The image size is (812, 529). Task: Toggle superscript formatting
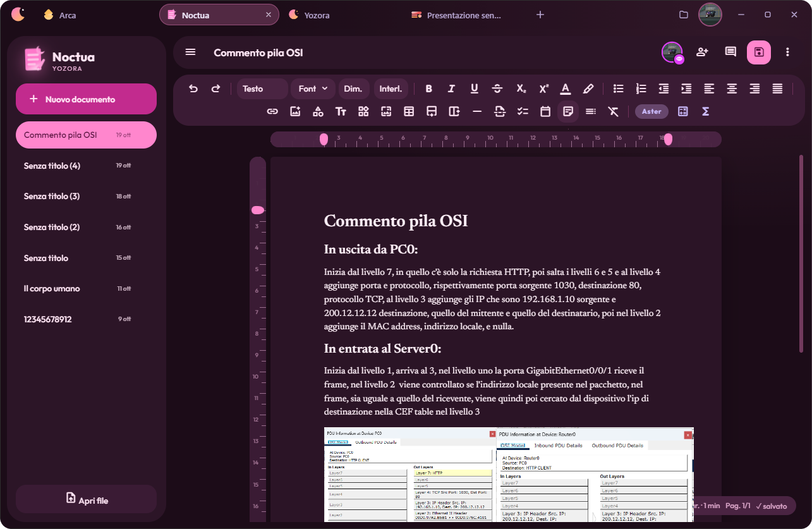point(543,89)
